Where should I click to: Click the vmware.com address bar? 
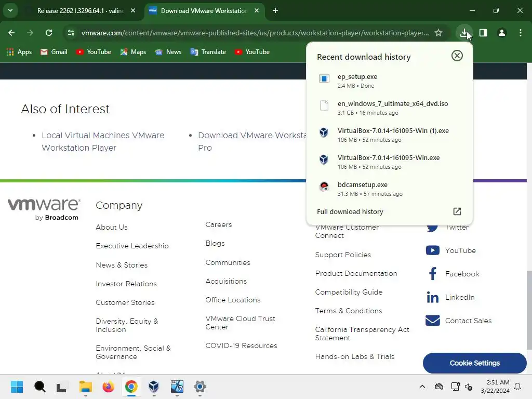pos(255,33)
